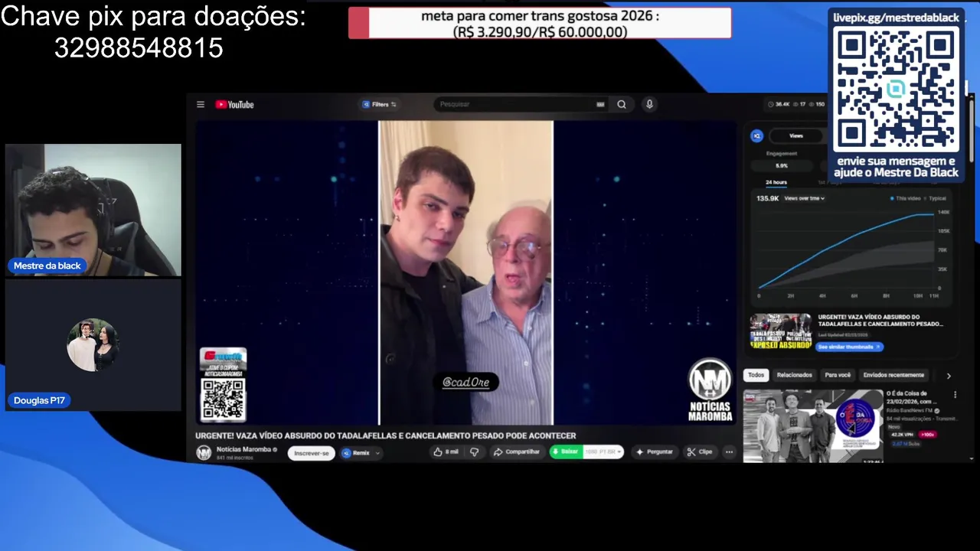980x551 pixels.
Task: Select the Views tab in stats panel
Action: point(796,136)
